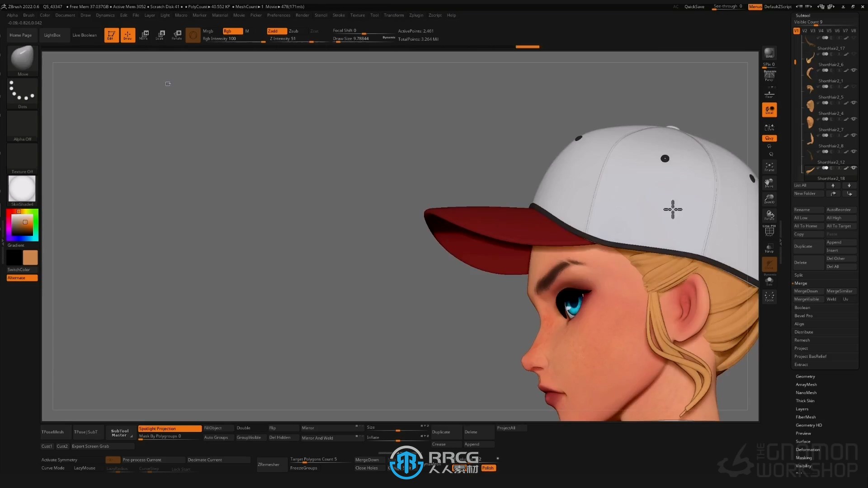This screenshot has width=868, height=488.
Task: Toggle L.Sym local symmetry
Action: click(769, 127)
